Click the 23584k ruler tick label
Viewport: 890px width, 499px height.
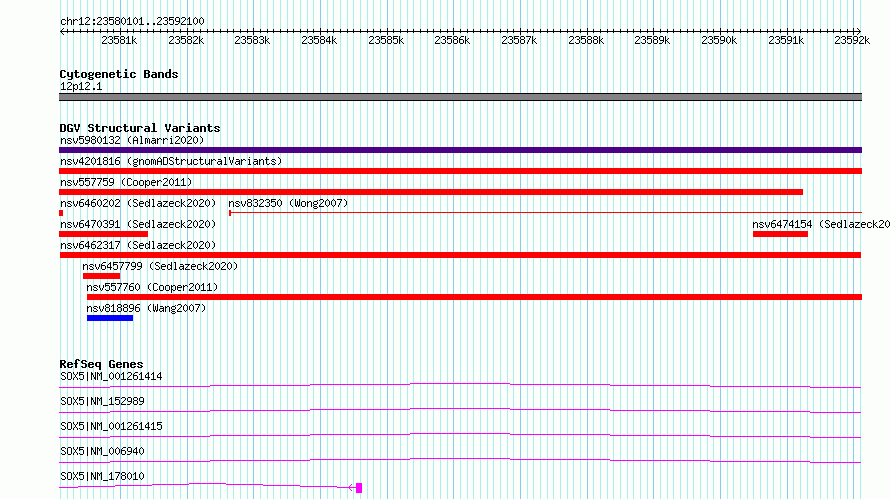click(x=319, y=40)
